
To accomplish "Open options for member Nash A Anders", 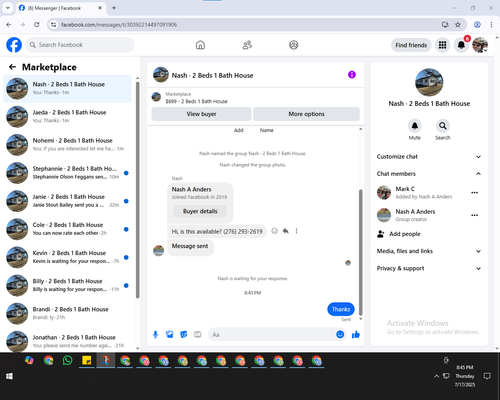I will coord(475,215).
